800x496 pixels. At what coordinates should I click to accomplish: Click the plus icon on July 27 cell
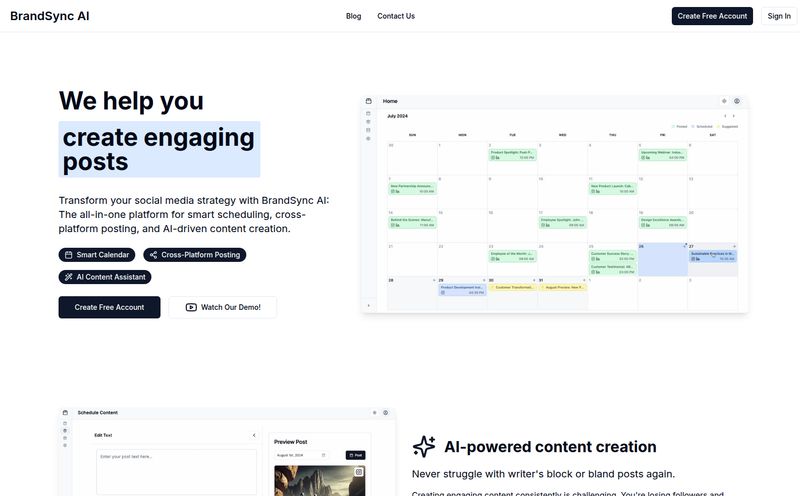[x=734, y=246]
